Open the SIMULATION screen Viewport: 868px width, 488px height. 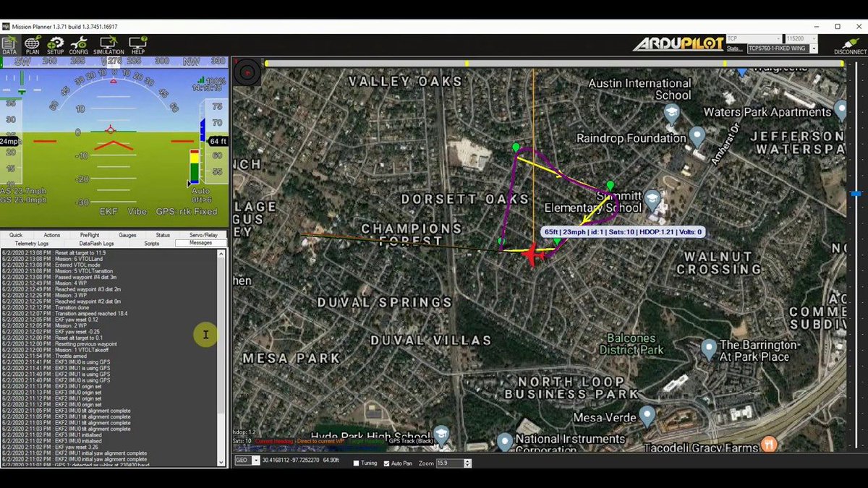(x=109, y=46)
